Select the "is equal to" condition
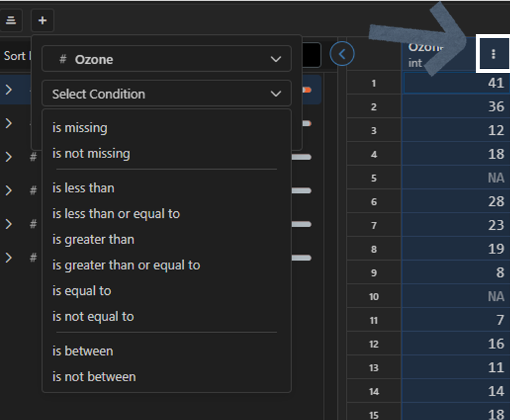Screen dimensions: 510x420 (82, 290)
